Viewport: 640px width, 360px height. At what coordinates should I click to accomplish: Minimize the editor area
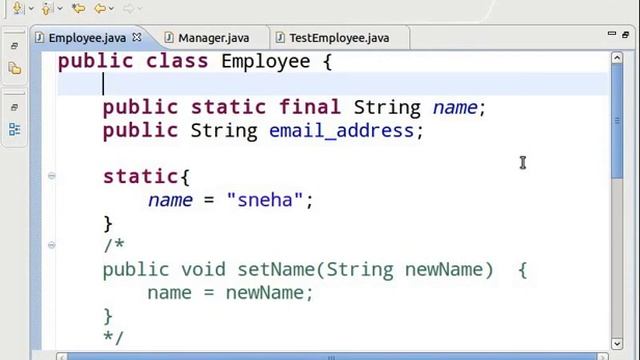pos(611,34)
